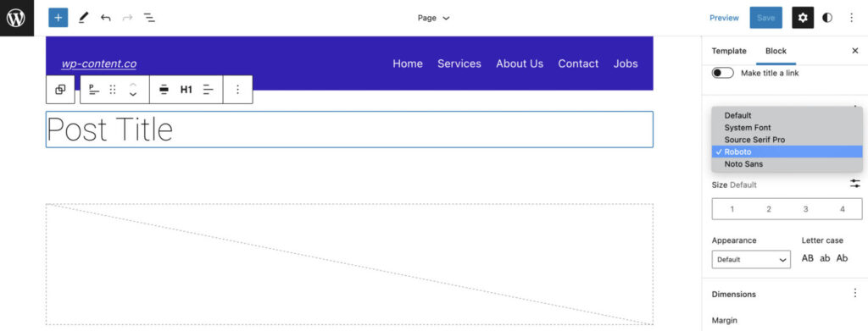
Task: Click the Post Title block
Action: click(349, 130)
